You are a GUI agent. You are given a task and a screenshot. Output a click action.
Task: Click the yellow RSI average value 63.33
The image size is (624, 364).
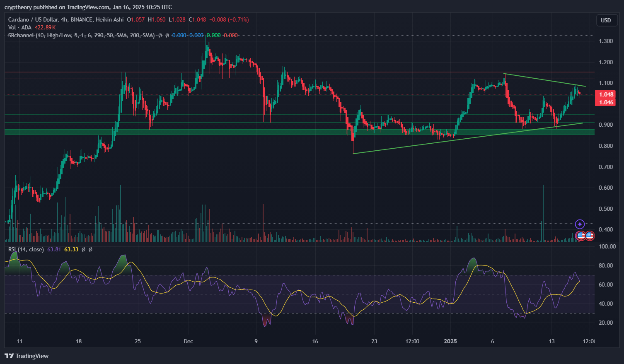[71, 249]
